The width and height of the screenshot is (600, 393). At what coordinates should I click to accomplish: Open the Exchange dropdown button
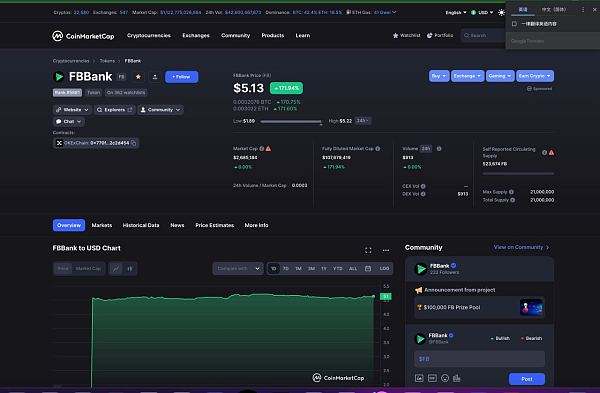pos(467,76)
